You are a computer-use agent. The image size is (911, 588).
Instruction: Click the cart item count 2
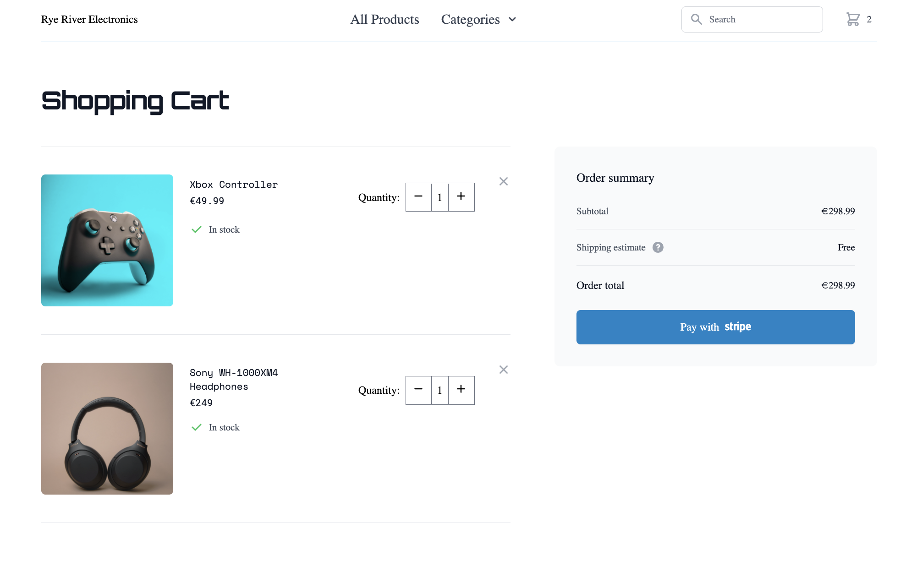point(869,19)
